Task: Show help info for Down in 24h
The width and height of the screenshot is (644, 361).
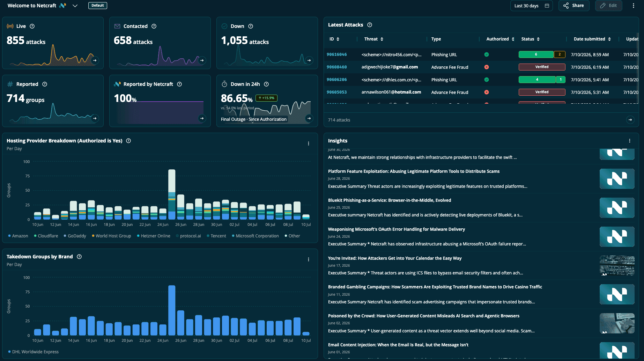Action: 266,84
